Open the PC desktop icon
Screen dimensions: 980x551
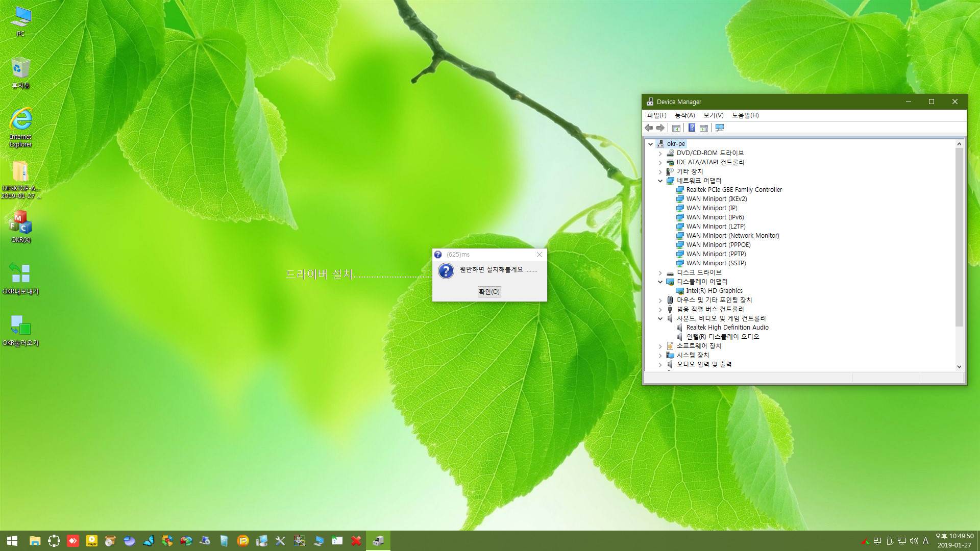(x=20, y=21)
